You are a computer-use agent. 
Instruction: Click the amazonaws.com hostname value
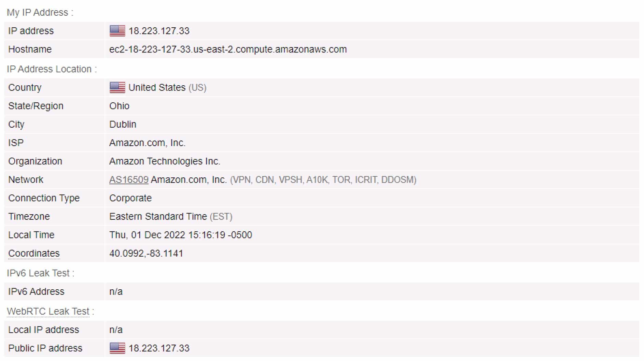tap(228, 49)
